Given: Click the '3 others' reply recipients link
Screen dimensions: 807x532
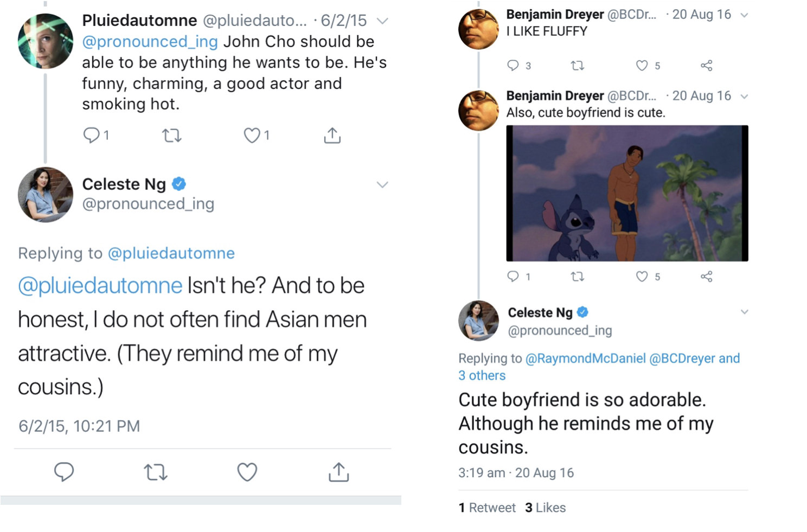Looking at the screenshot, I should [x=482, y=375].
